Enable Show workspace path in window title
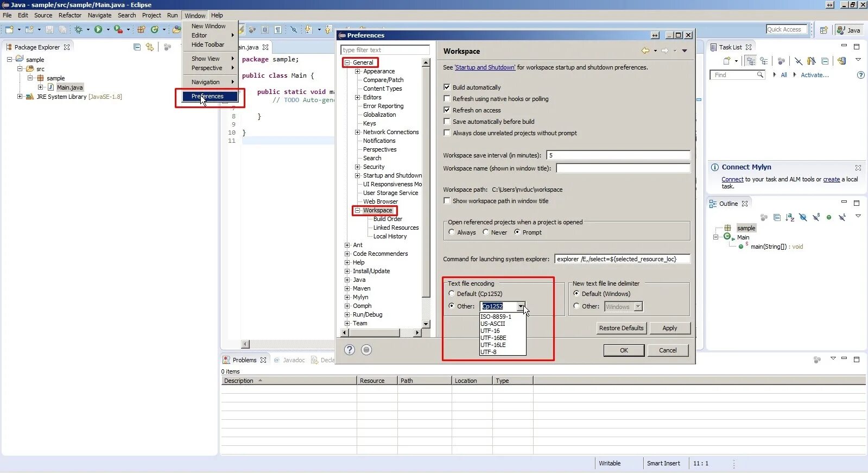Screen dimensions: 868x473 pyautogui.click(x=447, y=200)
